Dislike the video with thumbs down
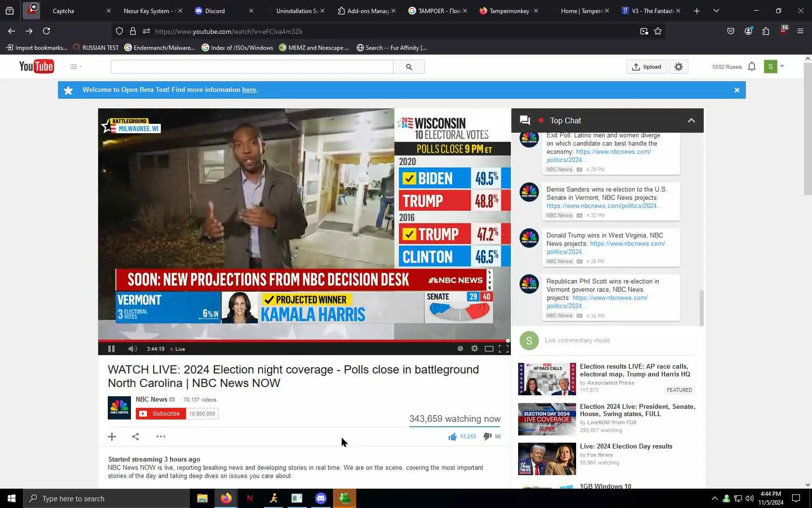Viewport: 812px width, 508px height. pos(487,437)
